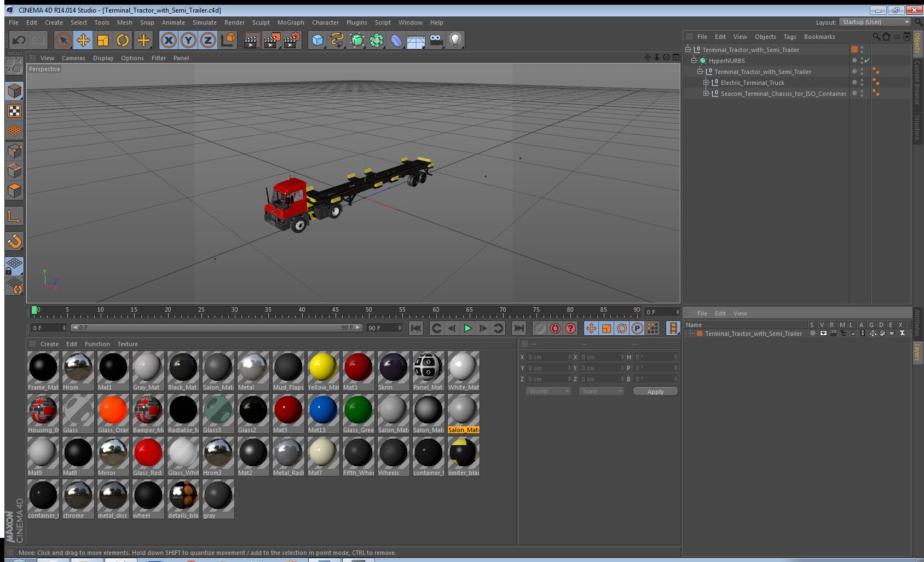Screen dimensions: 924x562
Task: Click the timeline frame 45 marker
Action: pyautogui.click(x=335, y=311)
